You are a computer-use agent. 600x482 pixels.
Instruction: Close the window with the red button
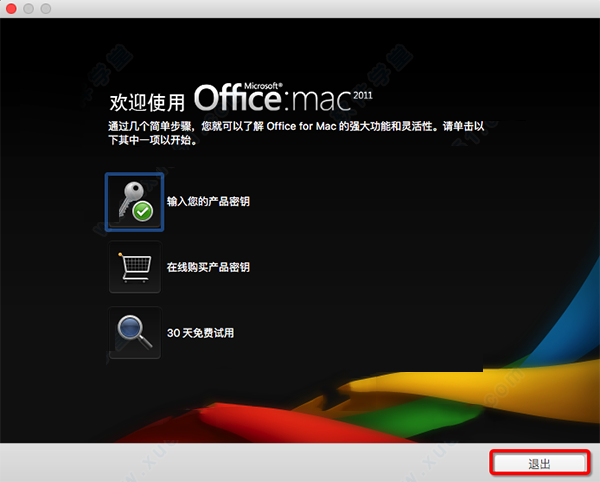[11, 8]
